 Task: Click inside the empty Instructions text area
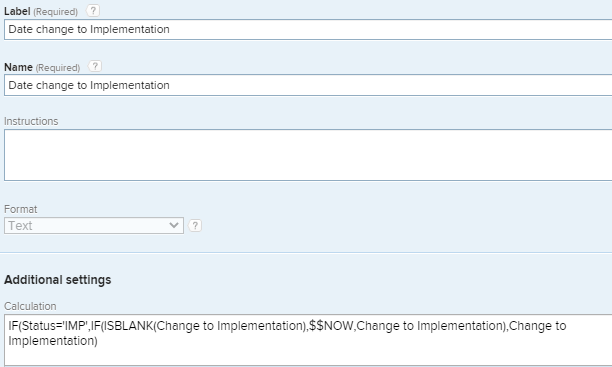(x=308, y=155)
